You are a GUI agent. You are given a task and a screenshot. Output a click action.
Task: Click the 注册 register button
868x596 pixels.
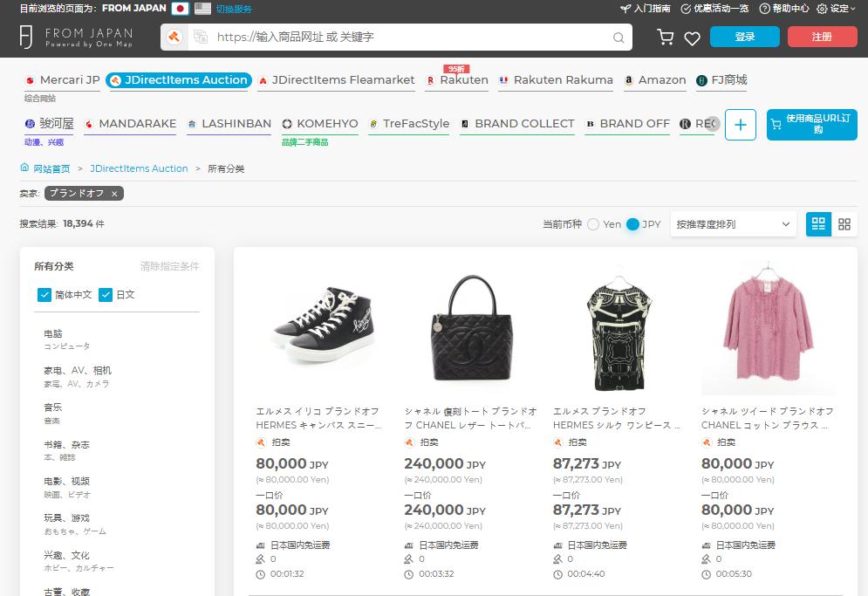coord(822,37)
